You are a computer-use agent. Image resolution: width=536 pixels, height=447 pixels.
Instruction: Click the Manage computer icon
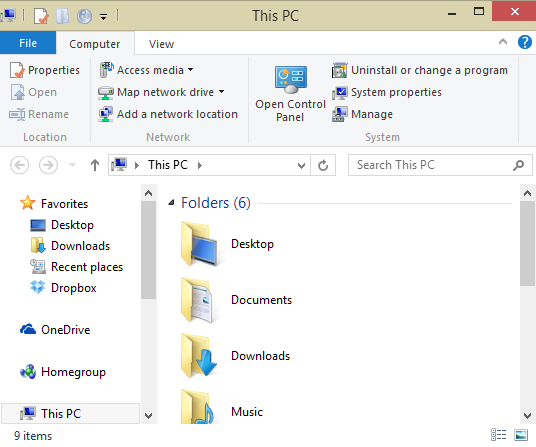(x=339, y=114)
